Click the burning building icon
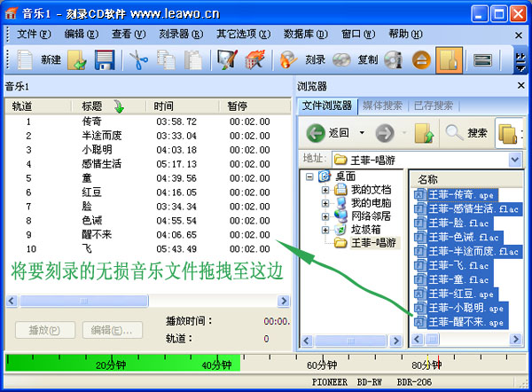The width and height of the screenshot is (532, 392). pos(254,59)
